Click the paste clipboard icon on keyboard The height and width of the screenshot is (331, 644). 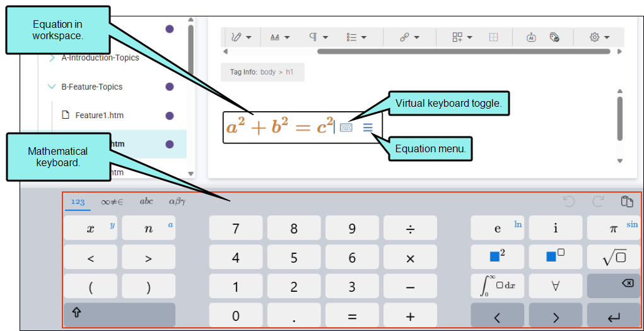627,202
